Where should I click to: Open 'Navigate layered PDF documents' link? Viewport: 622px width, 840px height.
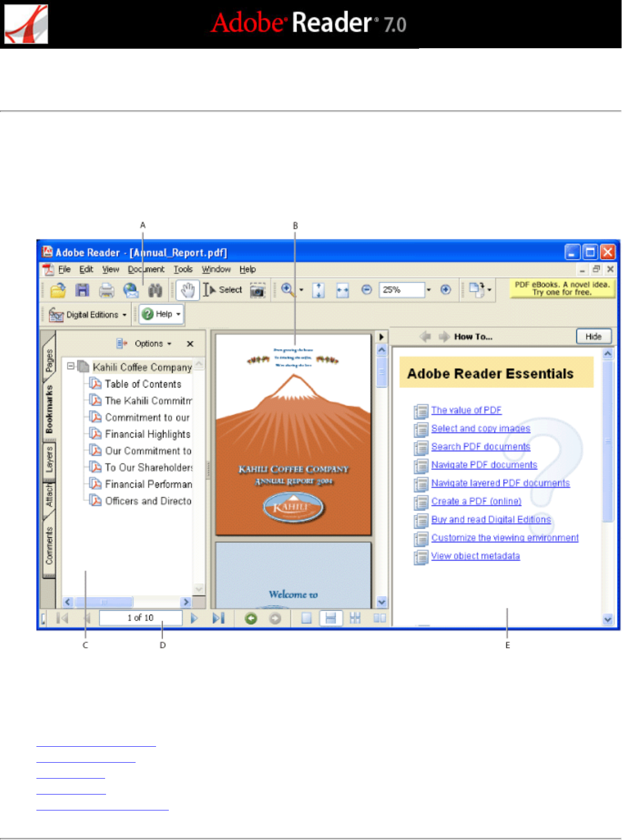(501, 483)
